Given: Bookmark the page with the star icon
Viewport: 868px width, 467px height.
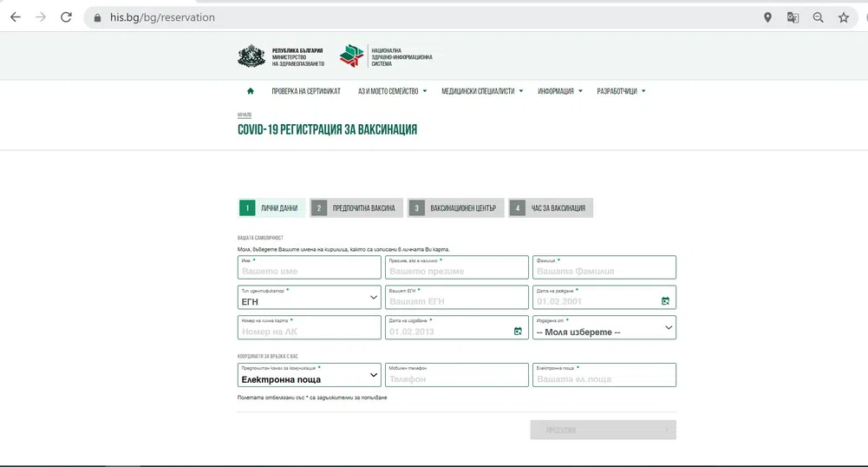Looking at the screenshot, I should point(844,17).
